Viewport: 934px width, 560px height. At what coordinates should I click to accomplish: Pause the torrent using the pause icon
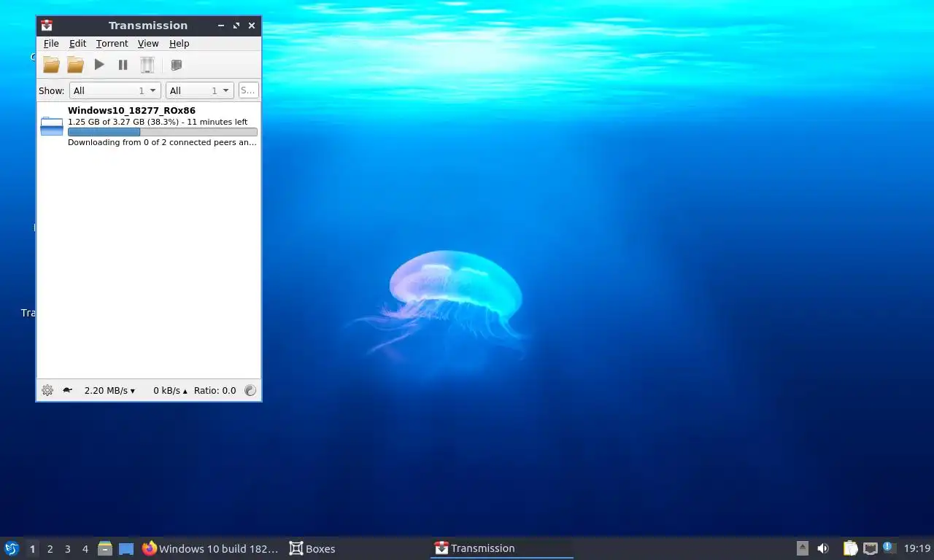point(123,65)
